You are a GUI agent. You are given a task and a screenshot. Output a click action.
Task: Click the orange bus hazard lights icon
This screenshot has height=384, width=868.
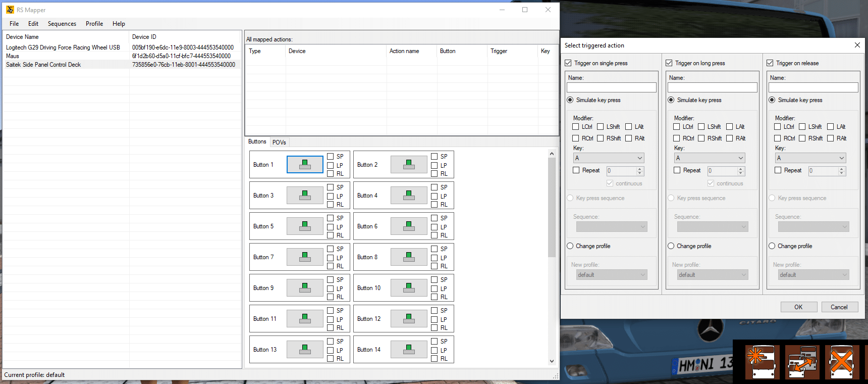(763, 362)
